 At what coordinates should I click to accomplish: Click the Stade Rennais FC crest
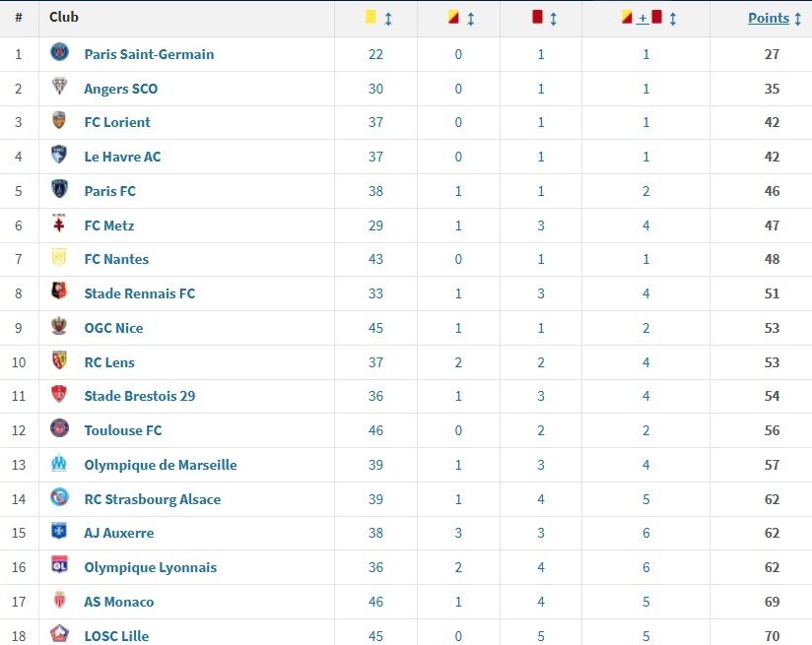pos(60,291)
